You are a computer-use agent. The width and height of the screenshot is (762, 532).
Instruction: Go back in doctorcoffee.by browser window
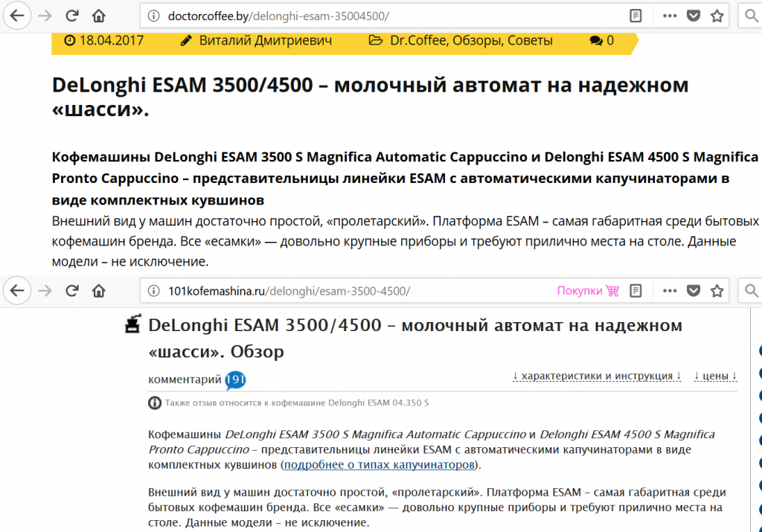pyautogui.click(x=17, y=16)
